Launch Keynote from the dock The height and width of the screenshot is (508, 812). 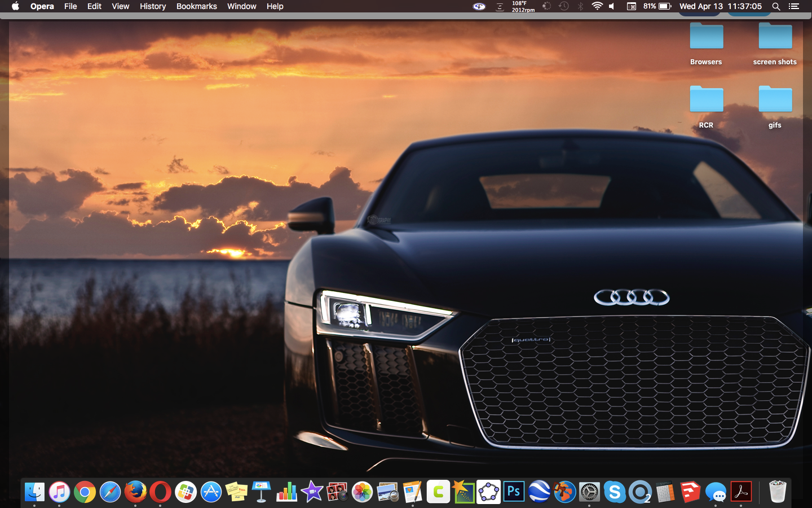(x=261, y=492)
